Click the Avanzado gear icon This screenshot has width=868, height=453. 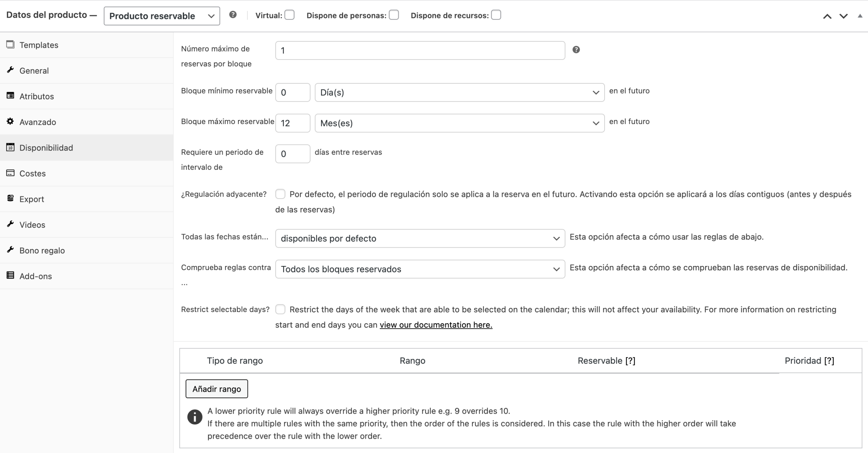(x=11, y=122)
